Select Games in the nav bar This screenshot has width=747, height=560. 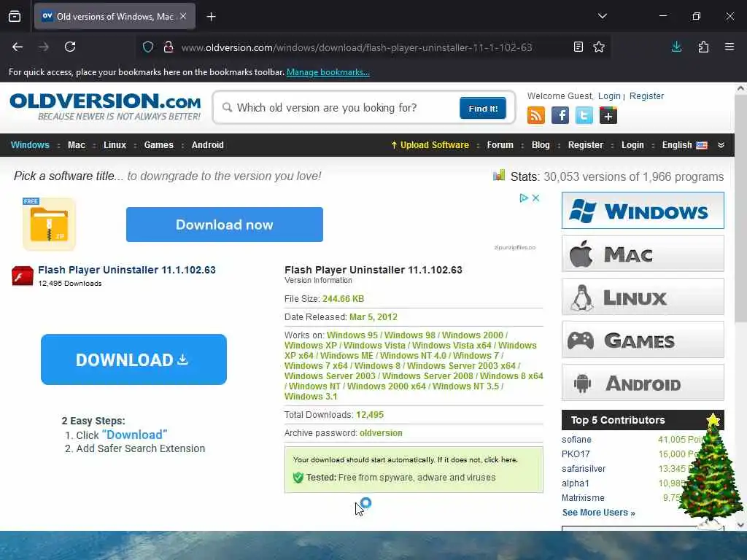[x=158, y=145]
